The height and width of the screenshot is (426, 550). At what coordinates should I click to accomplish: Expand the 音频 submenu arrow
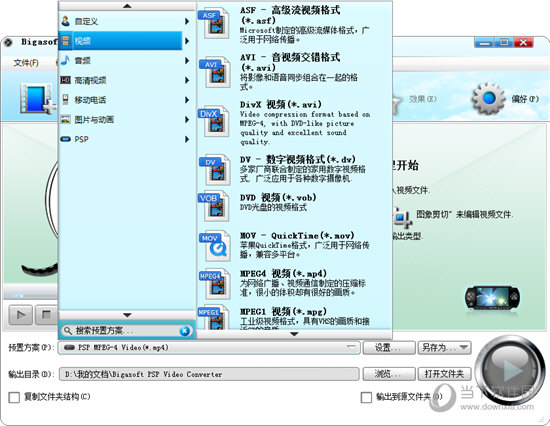point(187,61)
